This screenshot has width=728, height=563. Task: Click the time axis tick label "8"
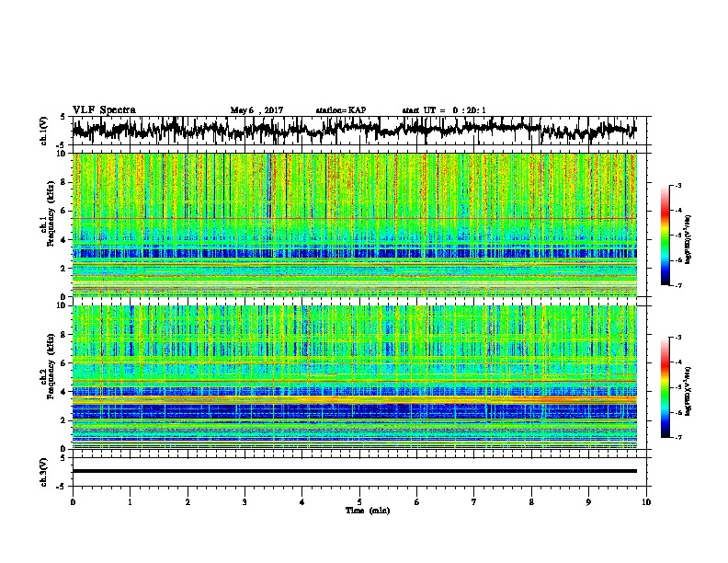(x=531, y=502)
